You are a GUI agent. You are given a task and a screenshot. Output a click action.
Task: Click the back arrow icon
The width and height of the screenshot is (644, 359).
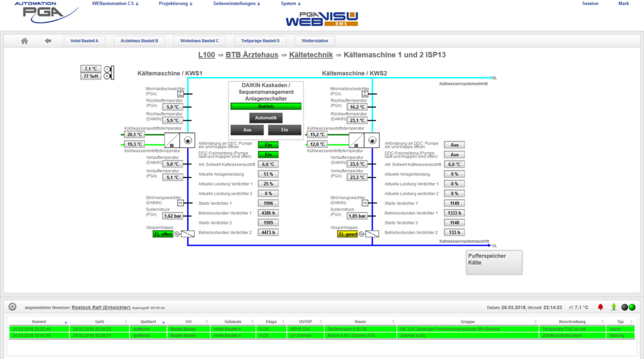[48, 41]
